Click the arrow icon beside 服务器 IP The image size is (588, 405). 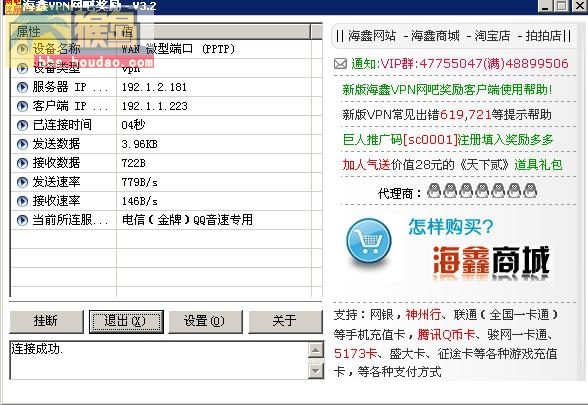(22, 87)
